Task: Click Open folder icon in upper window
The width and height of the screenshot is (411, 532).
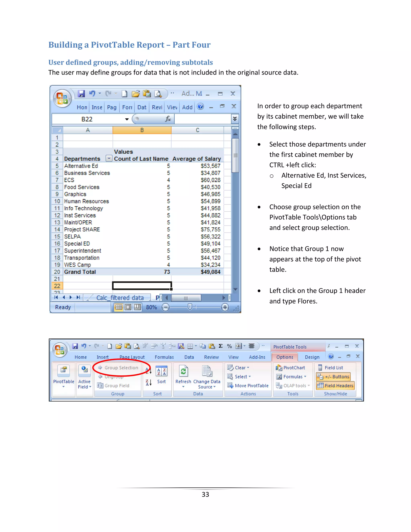Action: point(136,94)
